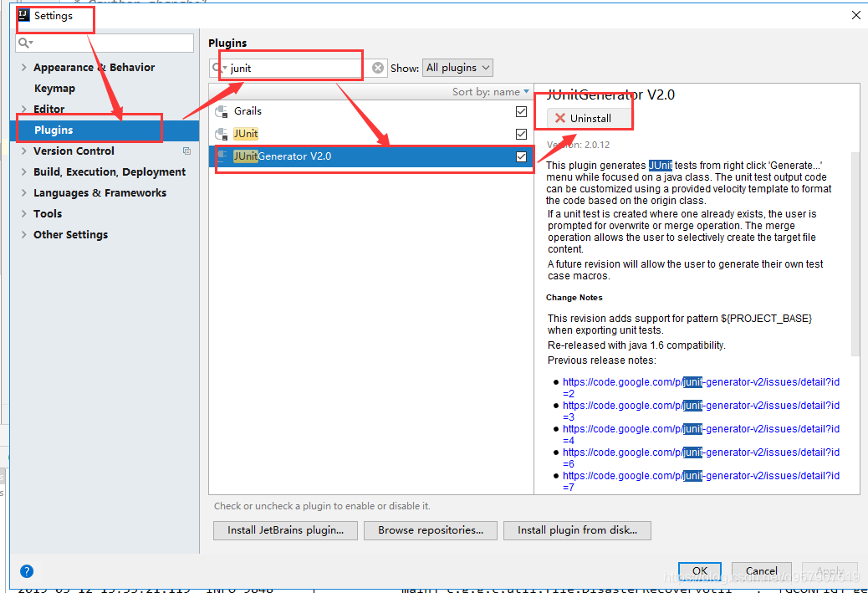
Task: Click the Change Notes heading
Action: coord(574,297)
